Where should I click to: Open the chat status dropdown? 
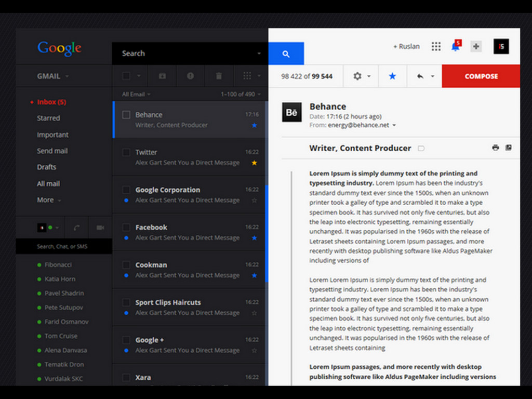[57, 228]
